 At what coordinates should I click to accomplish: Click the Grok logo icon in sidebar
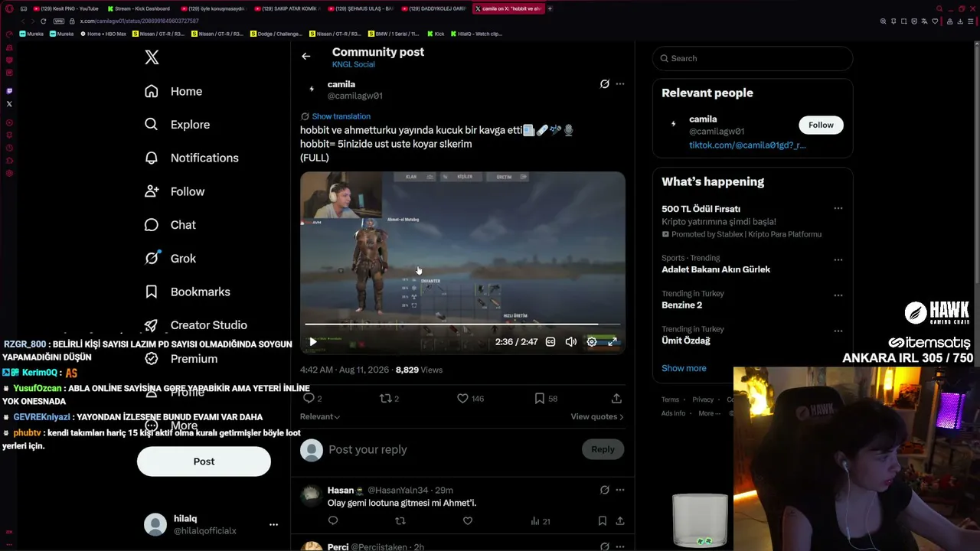[152, 259]
